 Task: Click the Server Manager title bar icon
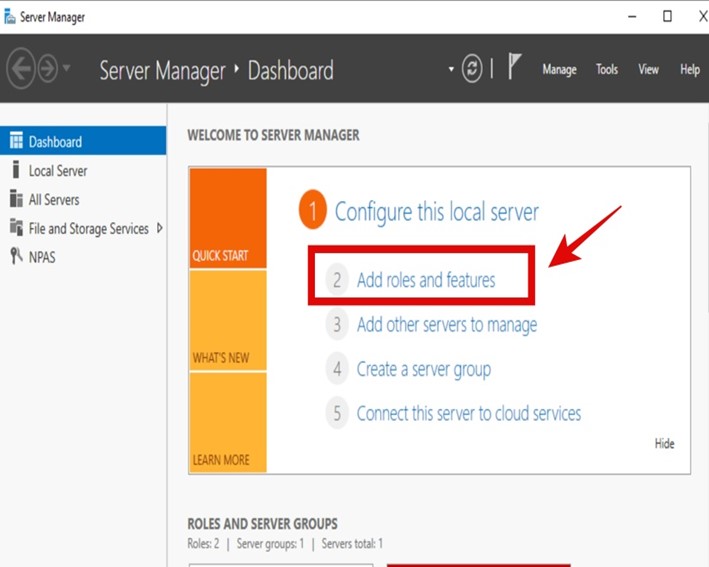tap(10, 17)
